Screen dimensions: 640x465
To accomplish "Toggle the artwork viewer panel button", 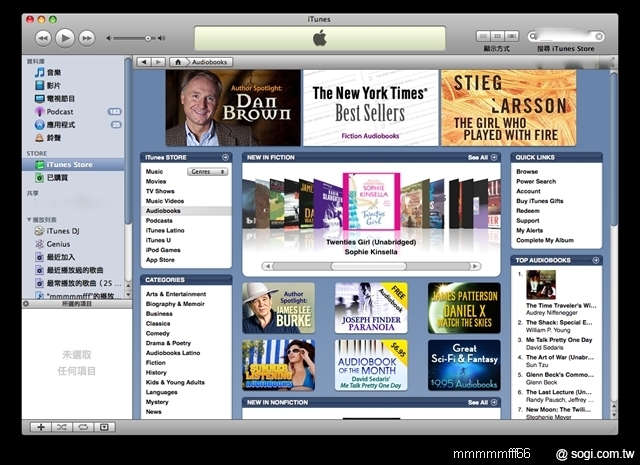I will pos(103,427).
